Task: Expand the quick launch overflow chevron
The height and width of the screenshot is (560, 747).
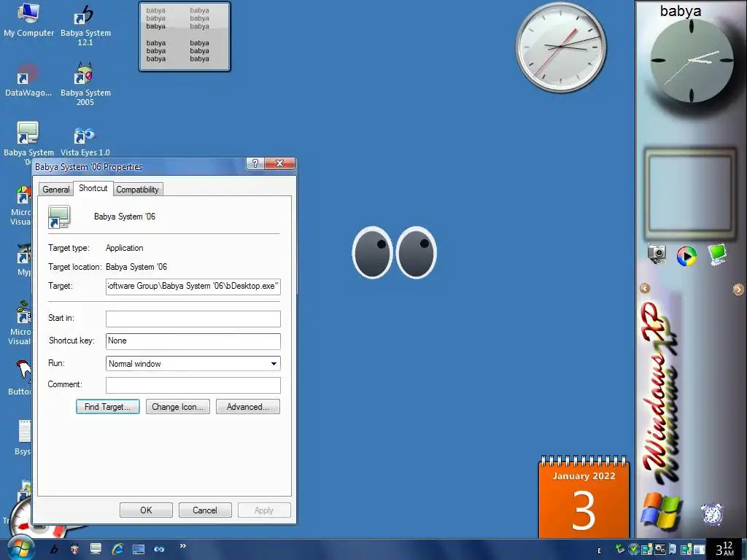Action: 182,545
